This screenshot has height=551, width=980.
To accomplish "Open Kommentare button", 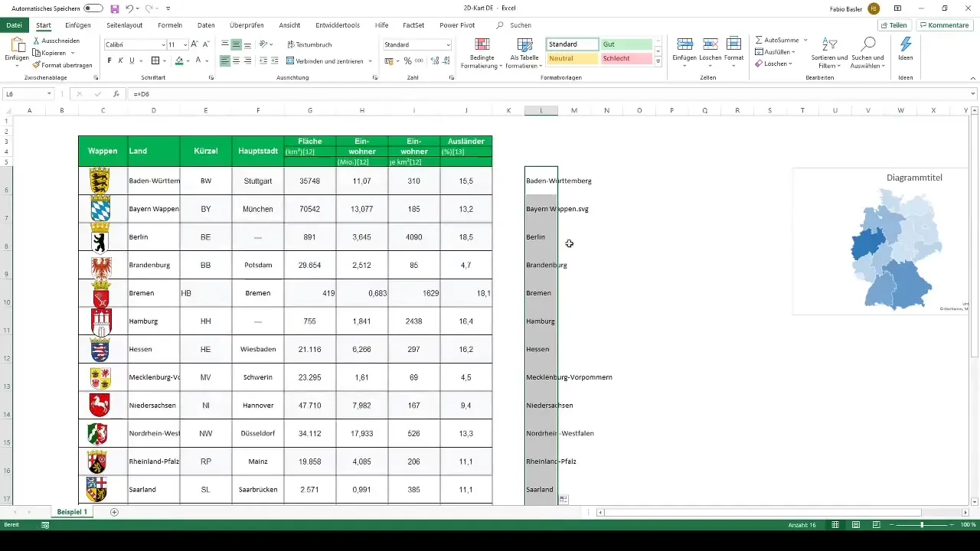I will coord(944,25).
